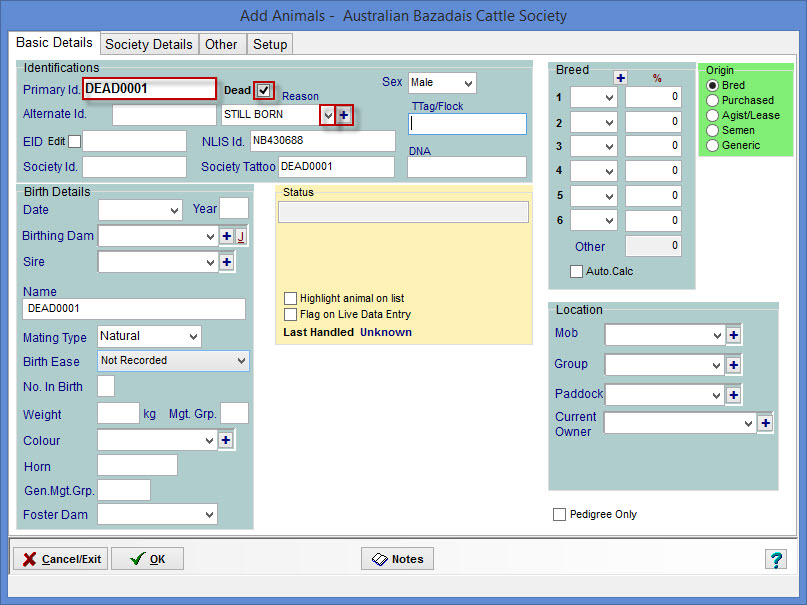Viewport: 807px width, 605px height.
Task: Click the red J icon beside Birthing Dam
Action: (240, 236)
